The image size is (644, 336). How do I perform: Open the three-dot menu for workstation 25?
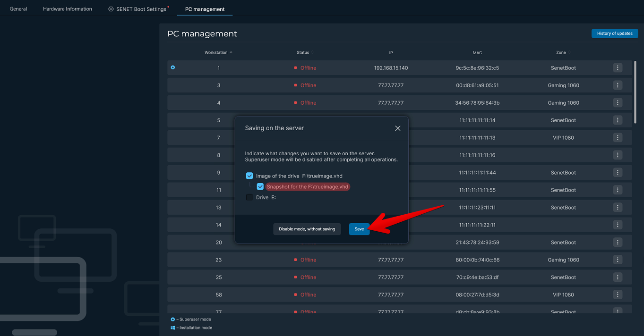618,277
